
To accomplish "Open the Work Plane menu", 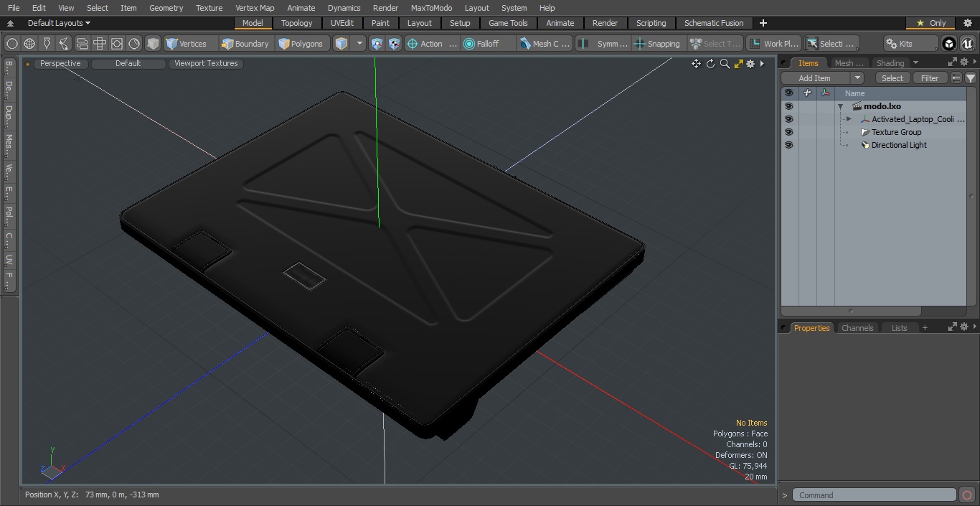I will 773,44.
